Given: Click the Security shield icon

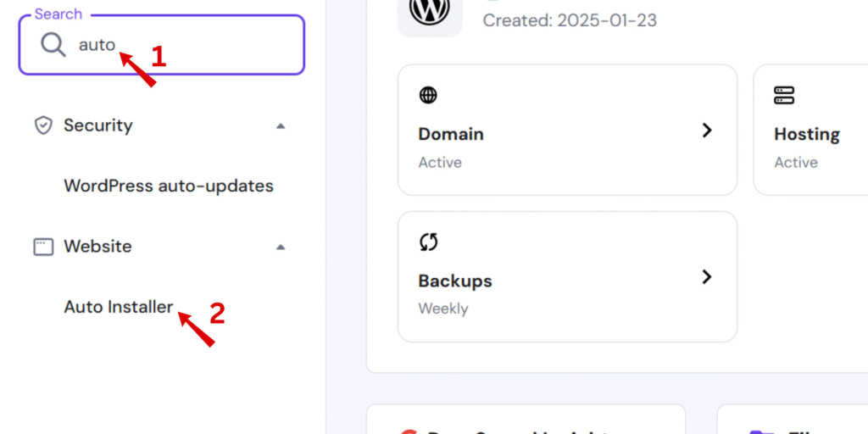Looking at the screenshot, I should point(43,125).
